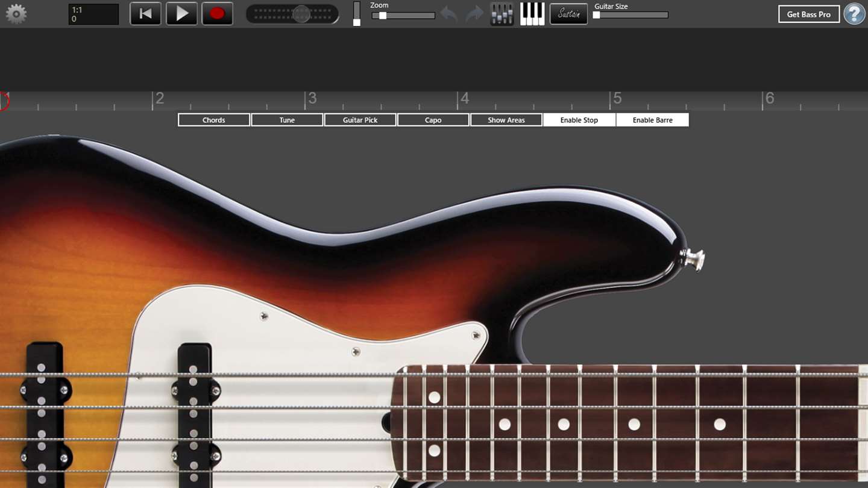Open the Guitar Pick selector
Screen dimensions: 868x488
coord(360,120)
